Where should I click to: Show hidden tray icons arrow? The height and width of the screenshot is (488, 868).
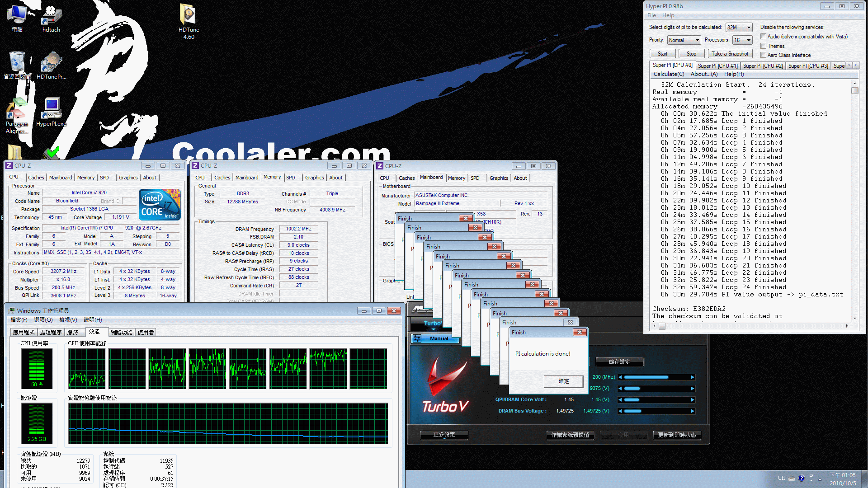820,479
